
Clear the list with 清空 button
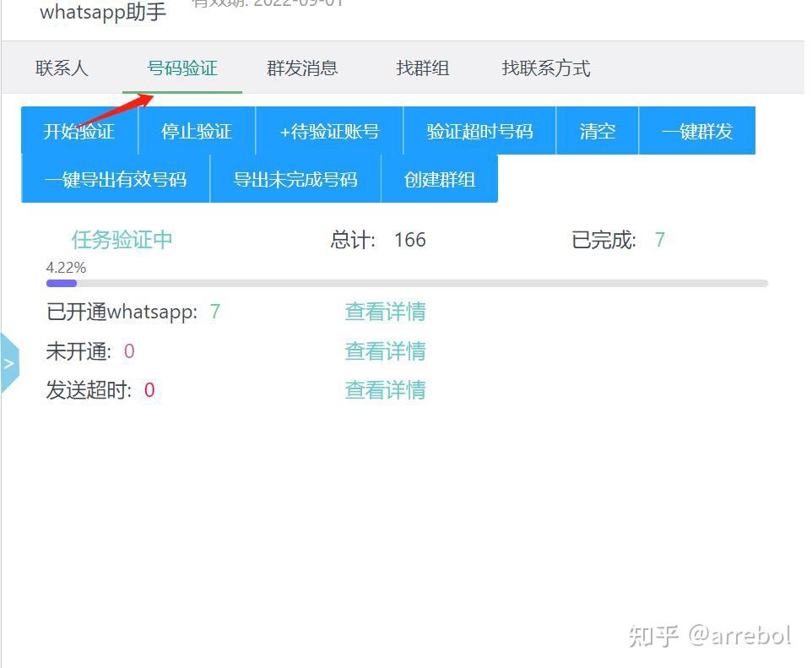pyautogui.click(x=597, y=131)
